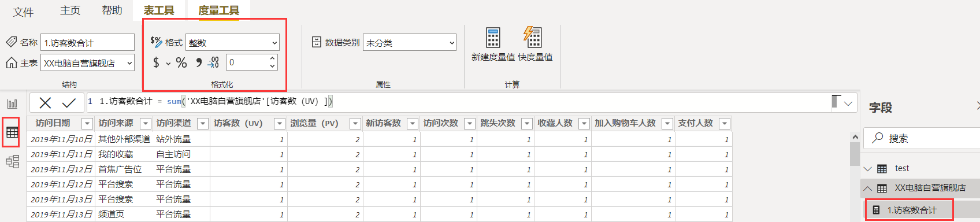Click the search magnifier icon
This screenshot has height=222, width=980.
point(878,138)
